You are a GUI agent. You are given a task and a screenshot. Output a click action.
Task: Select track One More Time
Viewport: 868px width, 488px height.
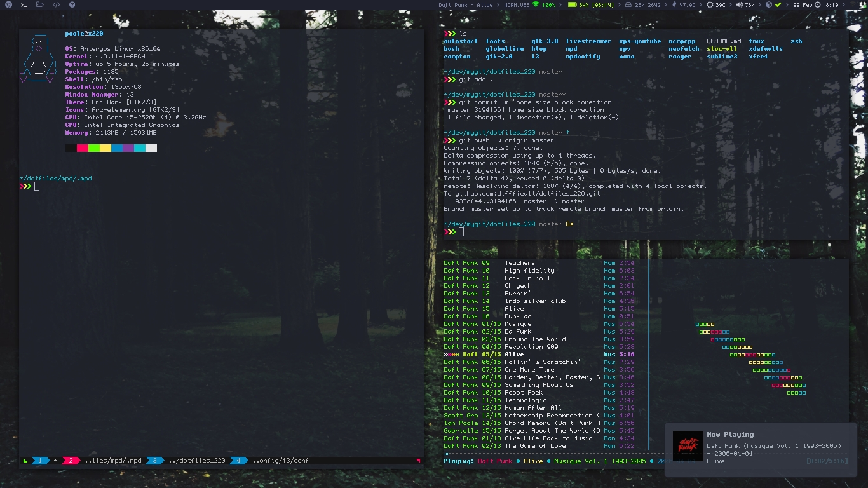tap(539, 370)
